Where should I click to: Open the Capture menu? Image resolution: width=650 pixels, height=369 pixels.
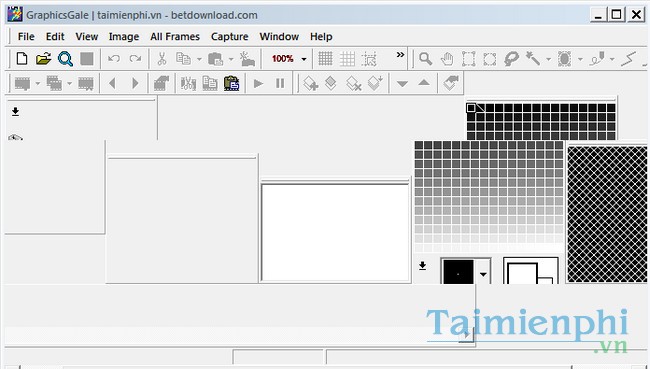pos(229,36)
